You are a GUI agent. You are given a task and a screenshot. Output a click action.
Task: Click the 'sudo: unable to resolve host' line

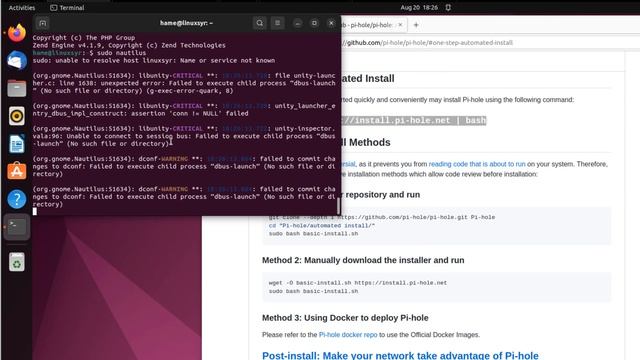pos(153,60)
